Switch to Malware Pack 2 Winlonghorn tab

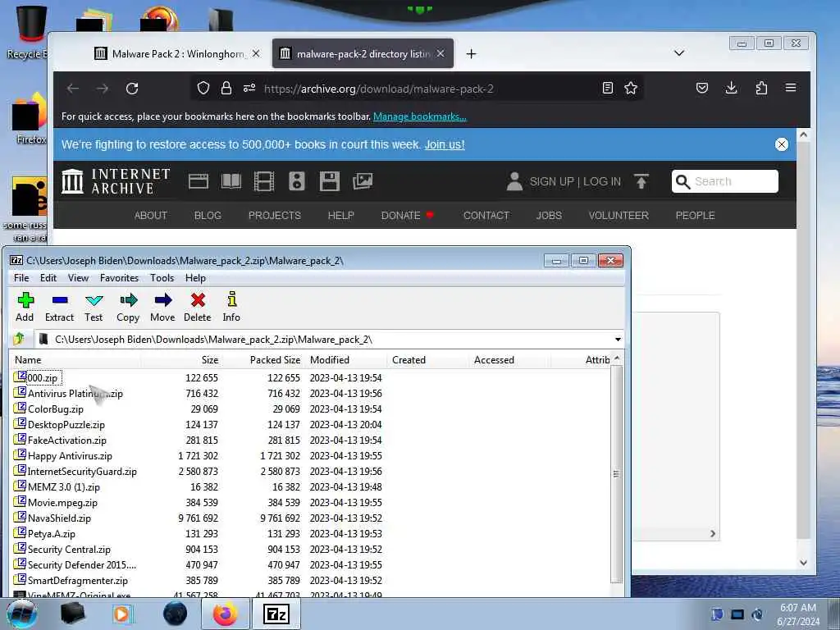[x=177, y=53]
